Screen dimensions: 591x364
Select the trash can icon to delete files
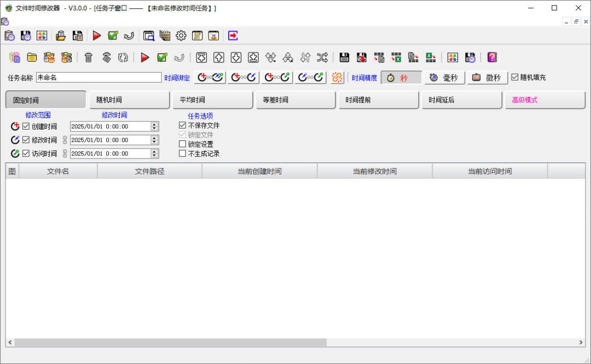click(88, 57)
